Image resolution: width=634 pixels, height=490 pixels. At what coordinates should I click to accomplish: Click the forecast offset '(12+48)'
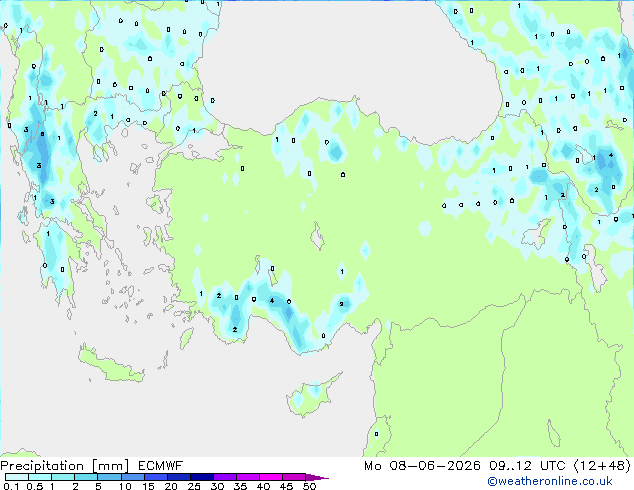pyautogui.click(x=602, y=466)
